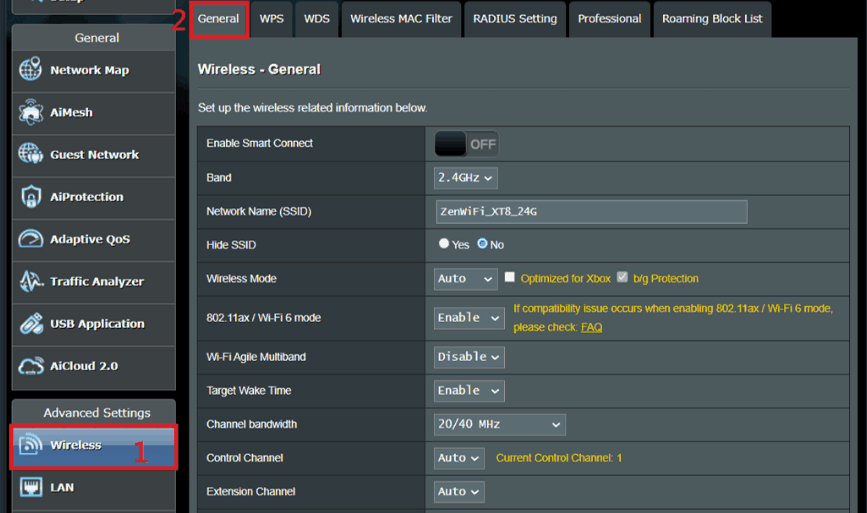Toggle the Enable Smart Connect switch

[465, 144]
